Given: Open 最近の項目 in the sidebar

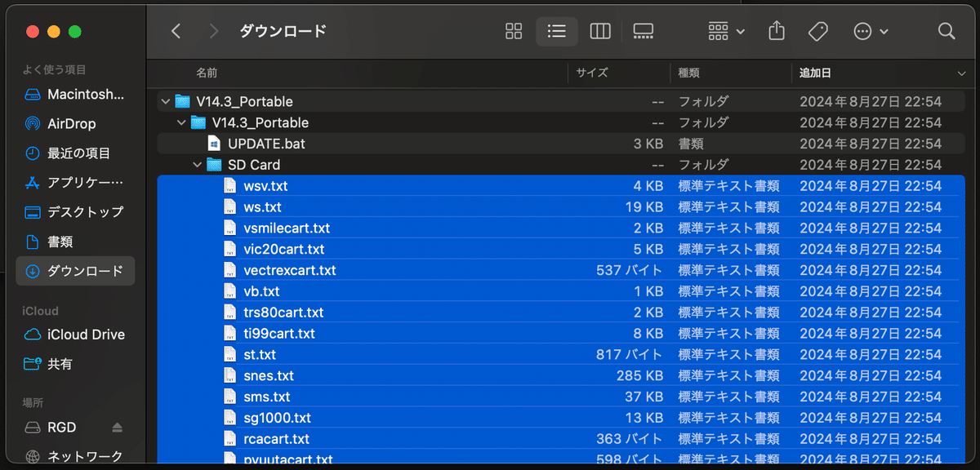Looking at the screenshot, I should [75, 153].
